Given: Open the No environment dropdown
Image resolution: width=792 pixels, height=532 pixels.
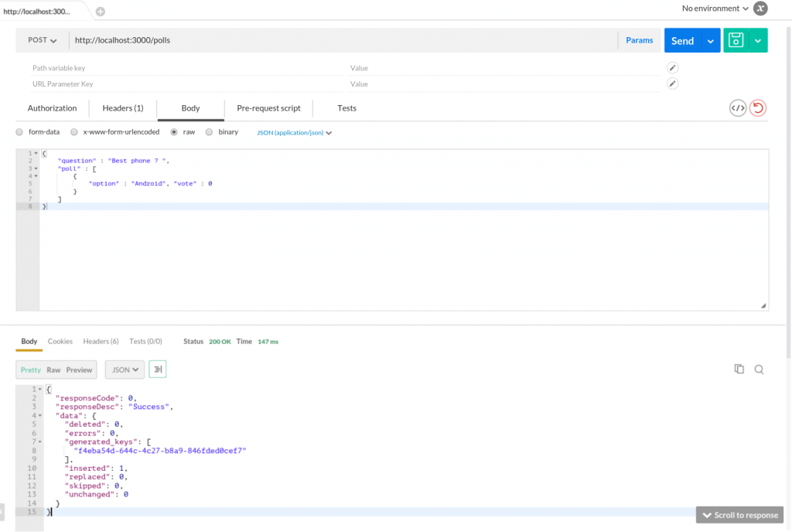Looking at the screenshot, I should (712, 9).
